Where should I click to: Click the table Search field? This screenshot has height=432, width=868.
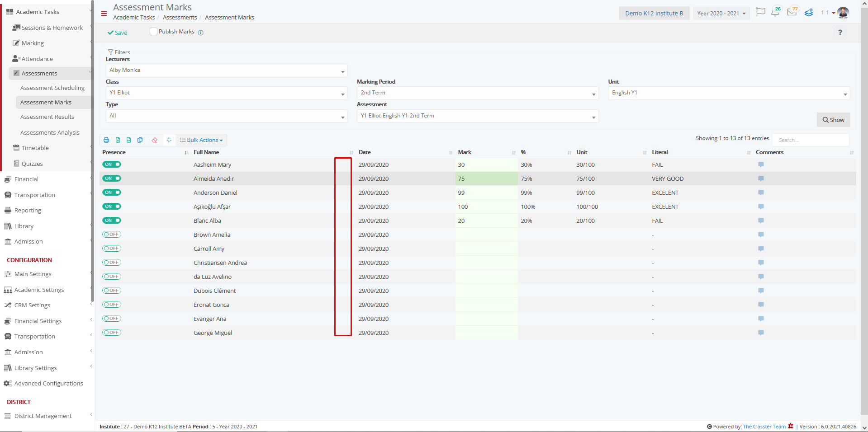[811, 140]
